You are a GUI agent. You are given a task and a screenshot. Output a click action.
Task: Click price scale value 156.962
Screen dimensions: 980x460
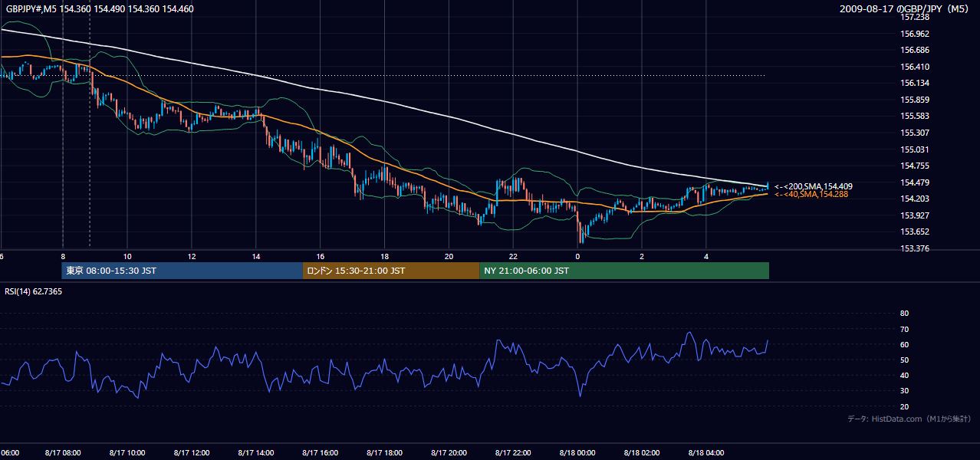click(x=914, y=34)
